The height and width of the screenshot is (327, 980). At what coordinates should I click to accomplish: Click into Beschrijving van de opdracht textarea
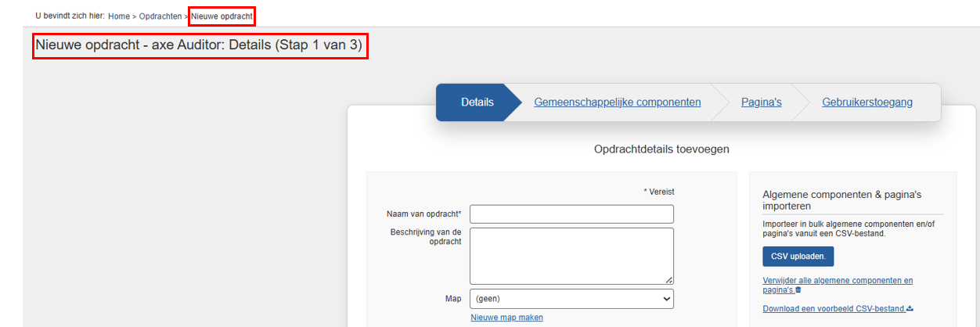tap(571, 256)
